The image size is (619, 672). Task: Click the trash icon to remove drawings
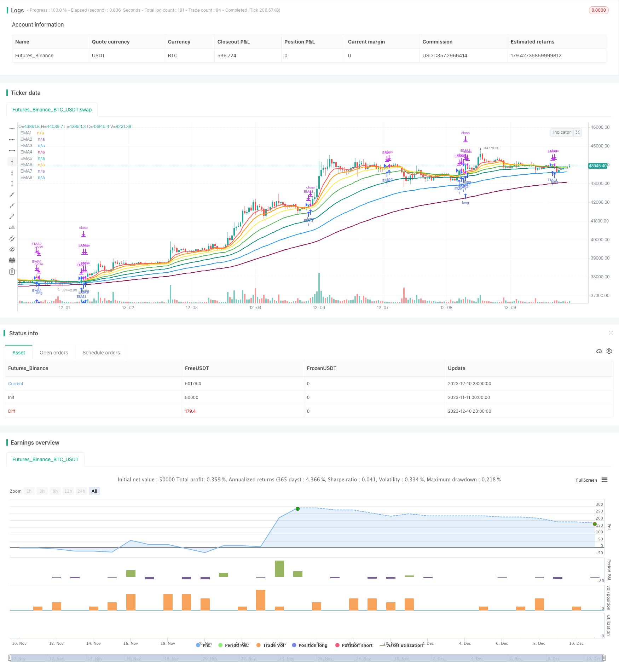pos(12,271)
